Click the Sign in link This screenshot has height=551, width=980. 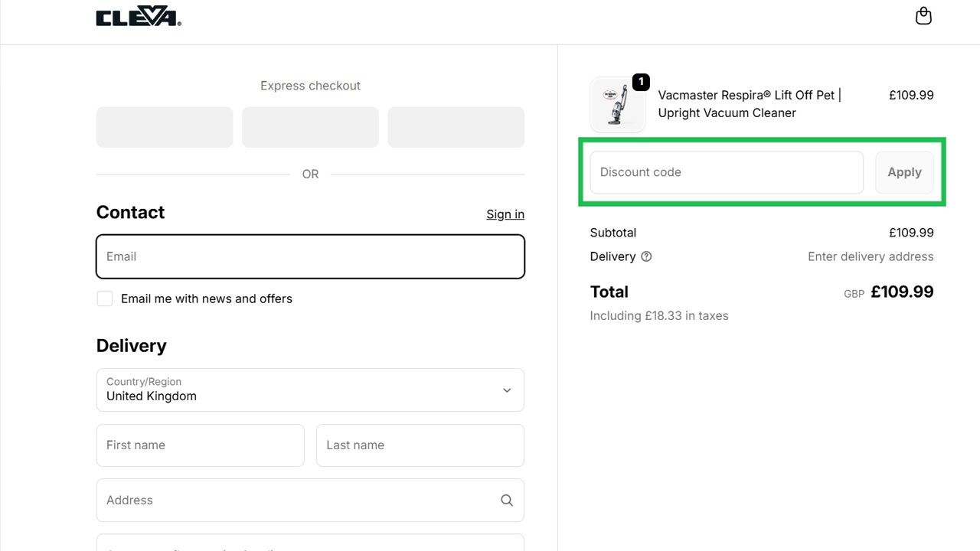(505, 214)
